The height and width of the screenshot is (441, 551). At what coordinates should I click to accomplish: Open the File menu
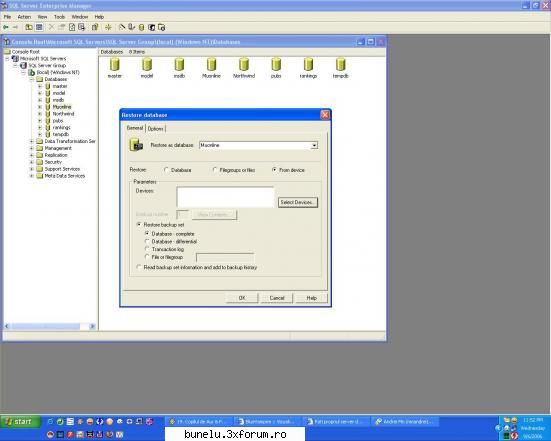[x=7, y=17]
